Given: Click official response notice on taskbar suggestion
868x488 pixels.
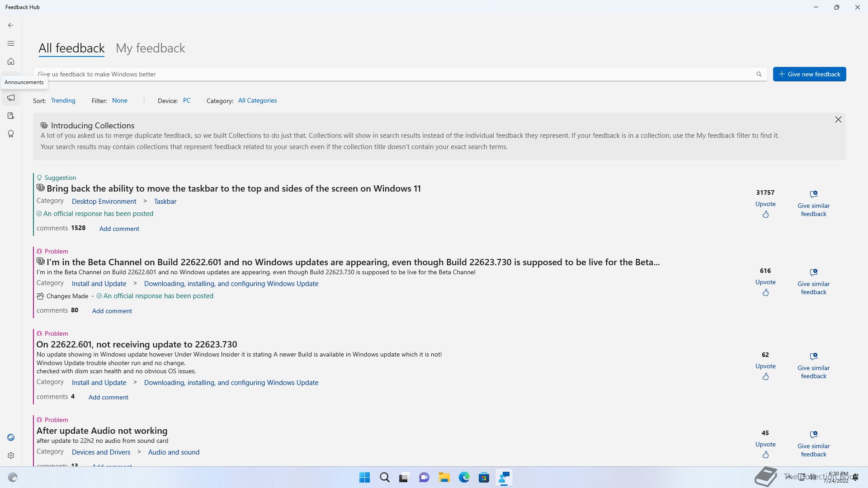Looking at the screenshot, I should tap(95, 214).
